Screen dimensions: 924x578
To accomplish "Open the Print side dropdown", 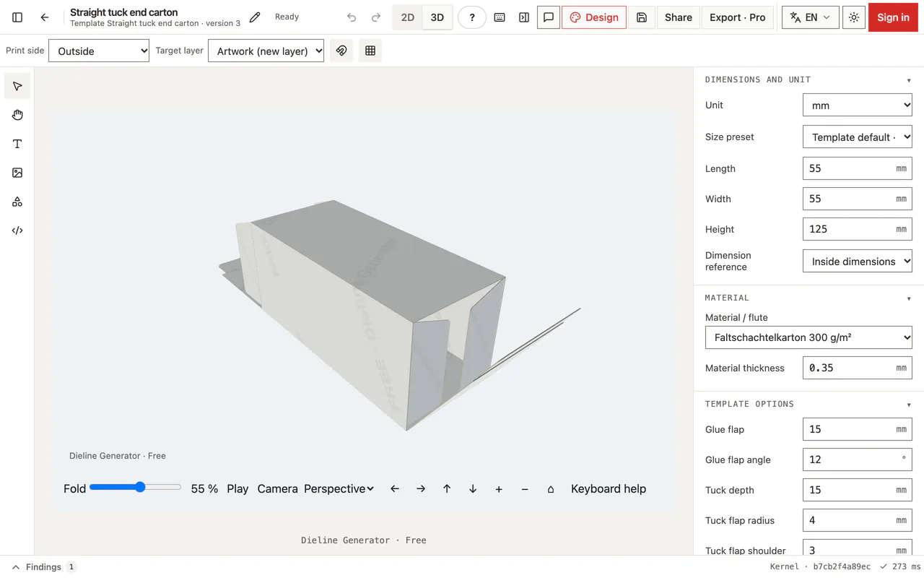I will pos(99,51).
